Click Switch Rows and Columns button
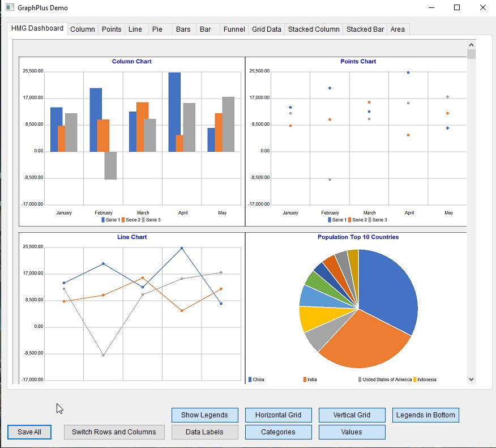The width and height of the screenshot is (496, 448). coord(114,432)
